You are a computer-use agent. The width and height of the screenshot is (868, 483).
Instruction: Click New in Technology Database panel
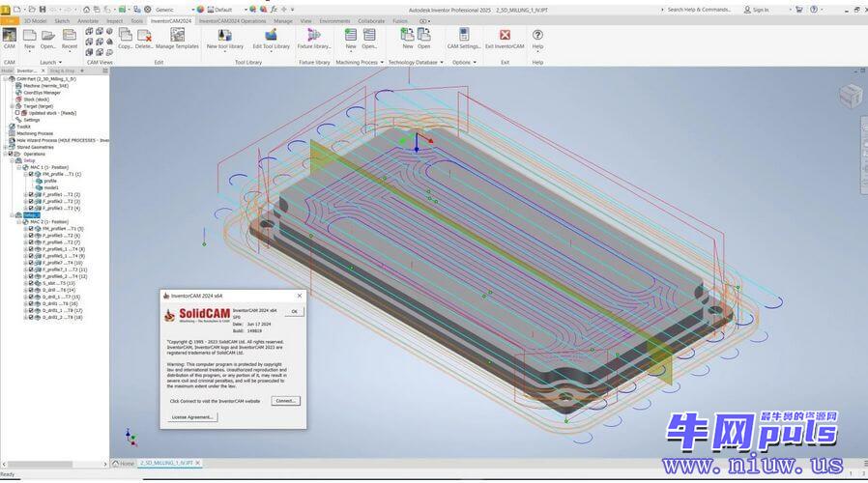pyautogui.click(x=408, y=39)
